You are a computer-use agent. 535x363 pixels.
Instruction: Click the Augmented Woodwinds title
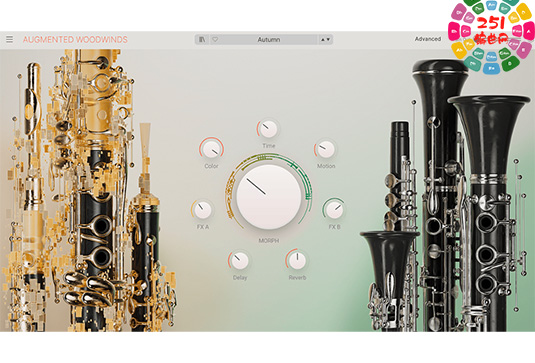(75, 40)
